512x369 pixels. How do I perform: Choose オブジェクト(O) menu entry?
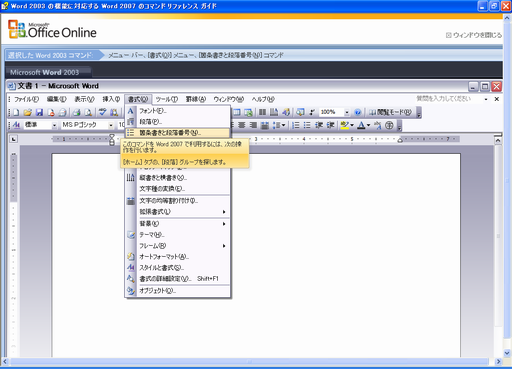[x=178, y=291]
